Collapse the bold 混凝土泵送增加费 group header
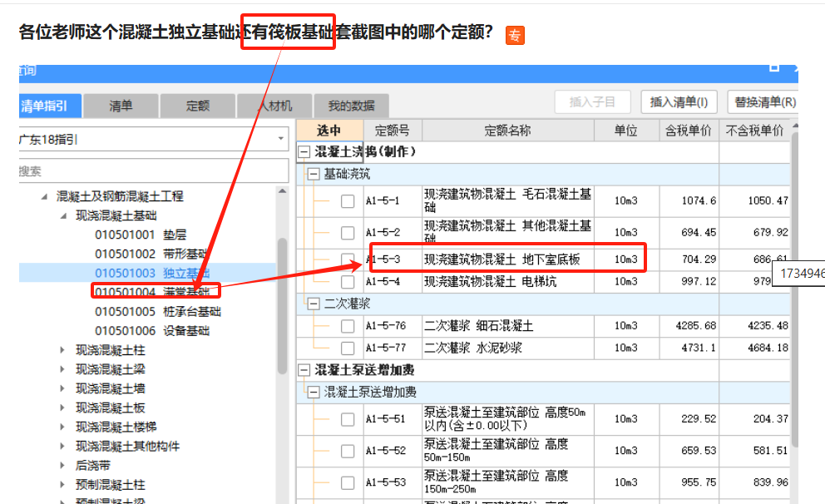 (x=304, y=370)
